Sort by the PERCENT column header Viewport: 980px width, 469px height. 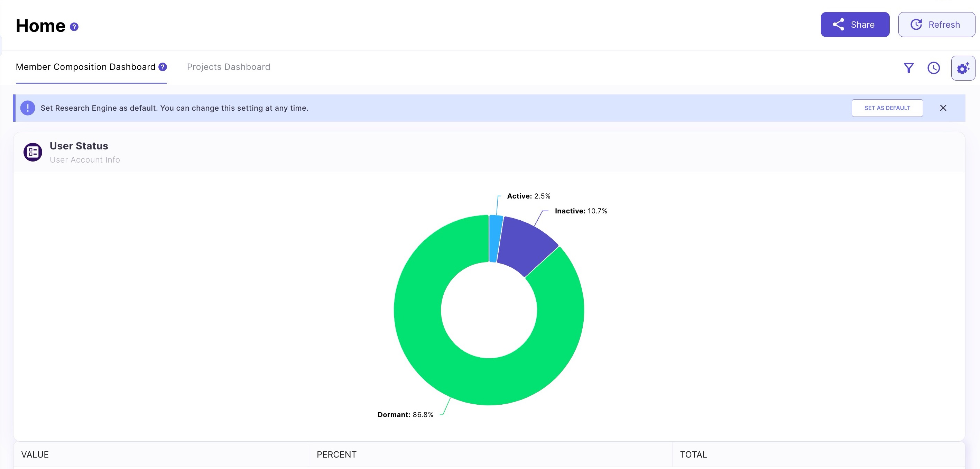tap(336, 454)
